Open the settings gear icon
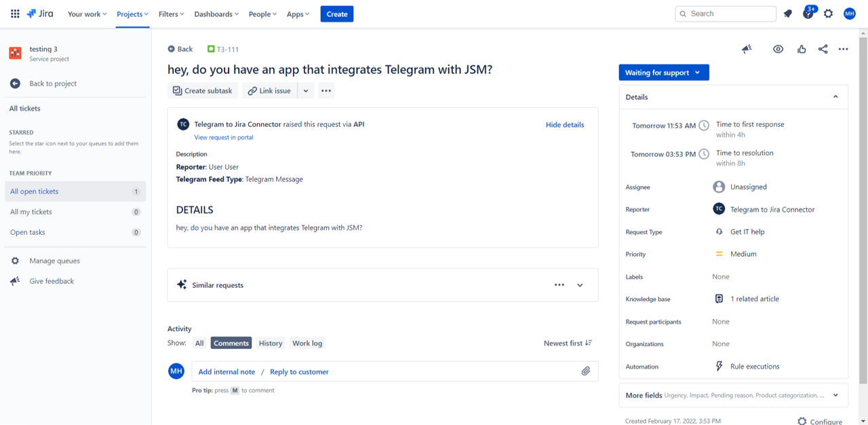 (x=829, y=14)
